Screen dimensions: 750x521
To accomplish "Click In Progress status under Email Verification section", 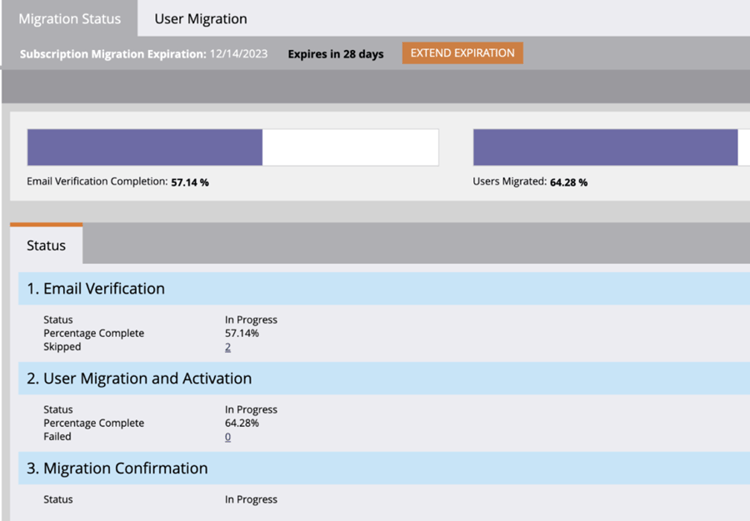I will pyautogui.click(x=251, y=320).
